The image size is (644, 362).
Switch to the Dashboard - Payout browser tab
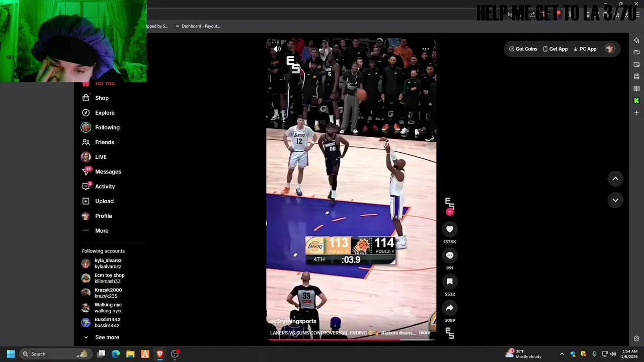198,26
